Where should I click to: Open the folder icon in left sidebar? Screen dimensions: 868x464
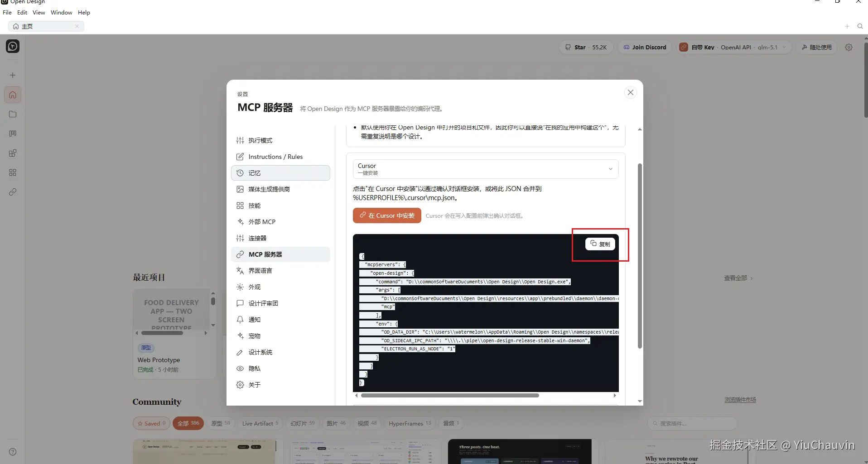13,114
